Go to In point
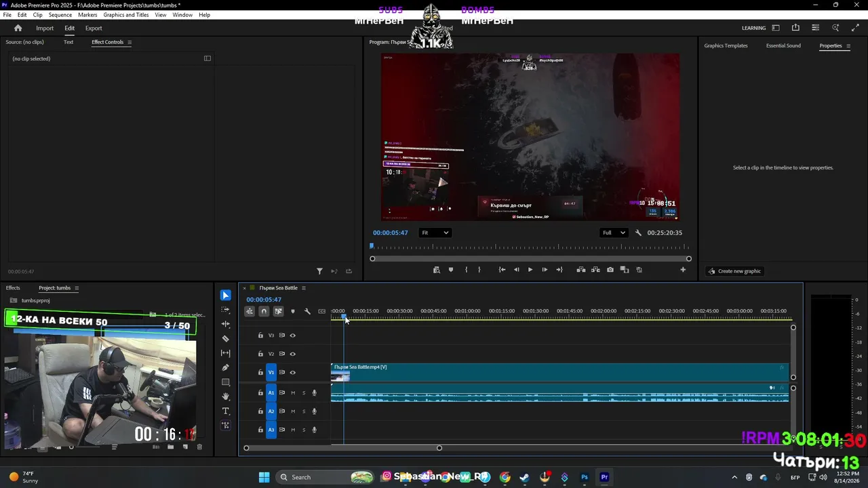Screen dimensions: 868x488 tap(502, 270)
